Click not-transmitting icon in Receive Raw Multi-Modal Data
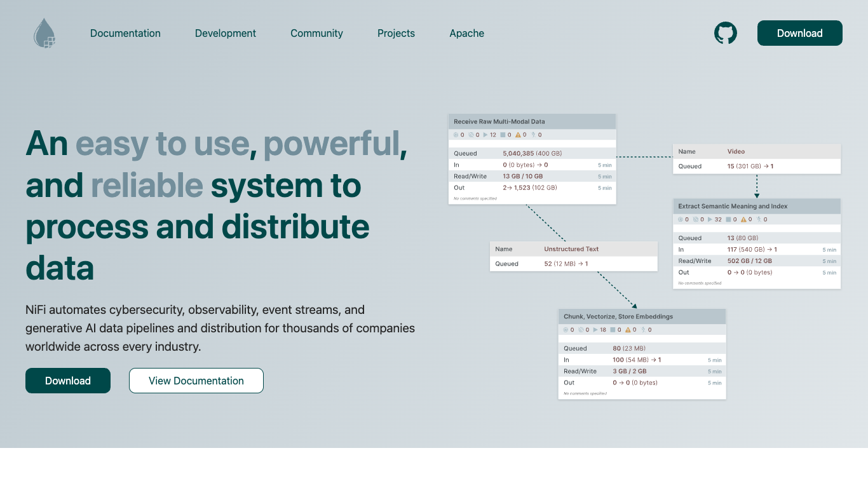868x488 pixels. pos(471,135)
